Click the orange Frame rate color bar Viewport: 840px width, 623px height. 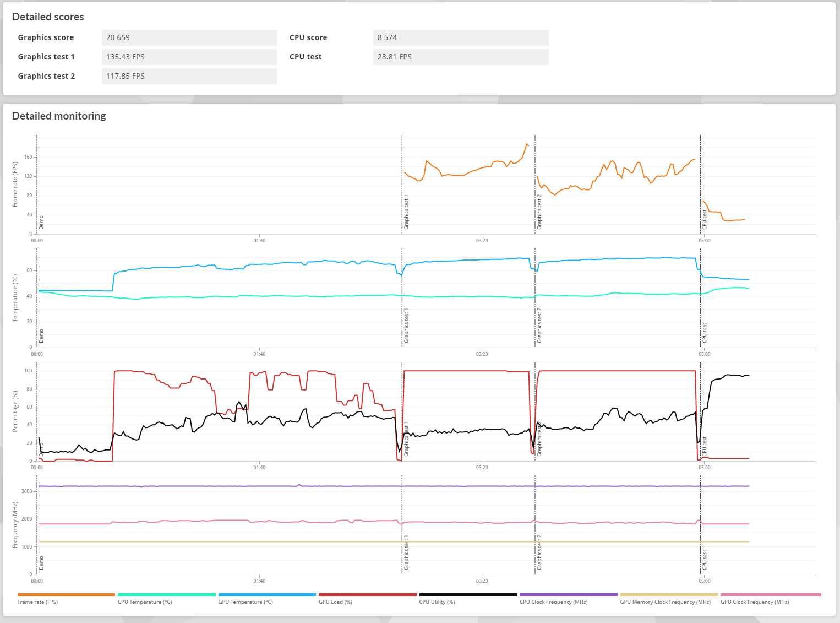(66, 595)
